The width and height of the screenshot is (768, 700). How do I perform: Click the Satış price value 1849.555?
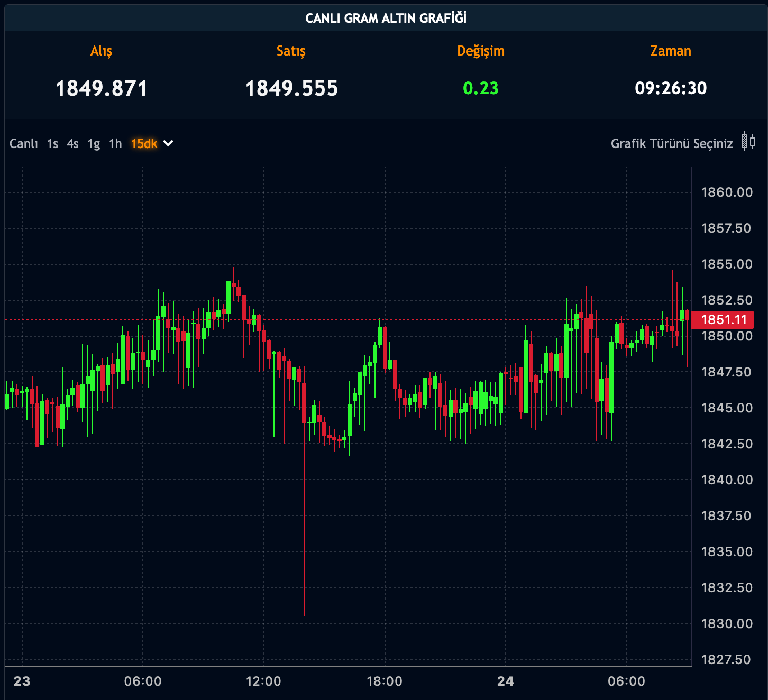291,88
